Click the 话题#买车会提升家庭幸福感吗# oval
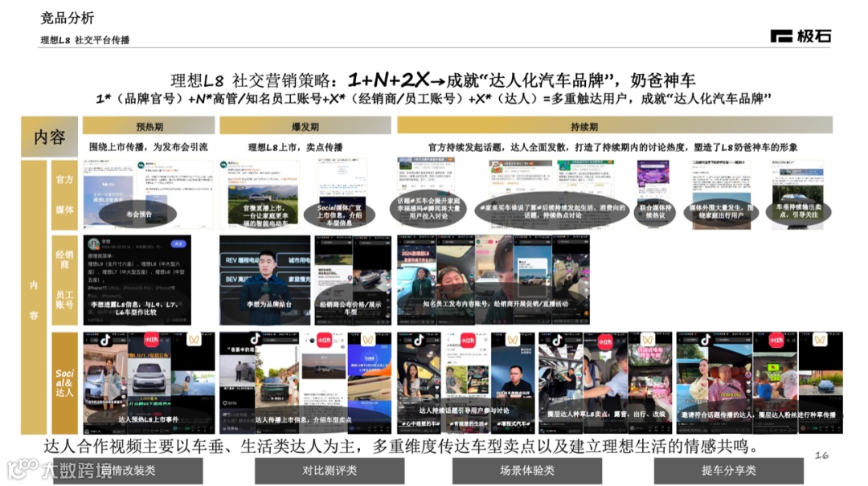The height and width of the screenshot is (486, 868). [x=428, y=208]
